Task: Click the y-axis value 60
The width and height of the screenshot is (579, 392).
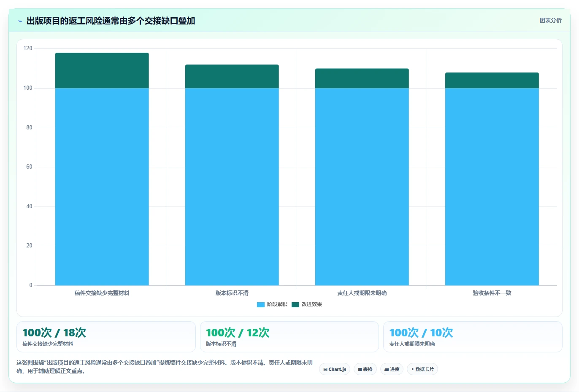Action: (29, 167)
